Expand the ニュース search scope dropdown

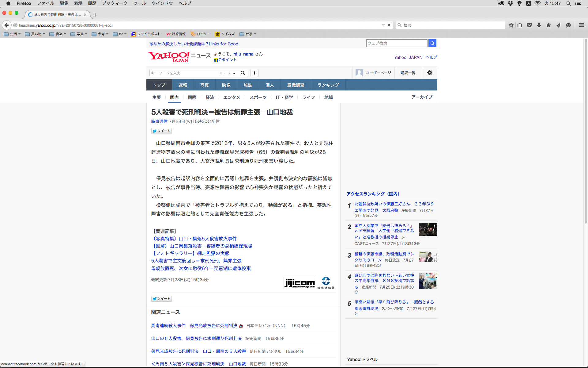point(227,73)
